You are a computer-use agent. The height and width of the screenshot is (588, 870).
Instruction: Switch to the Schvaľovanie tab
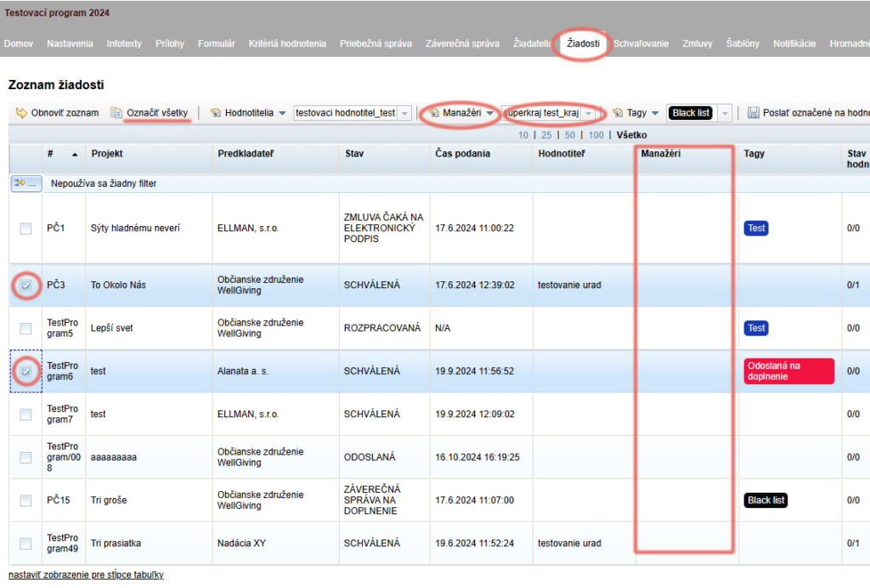[641, 43]
